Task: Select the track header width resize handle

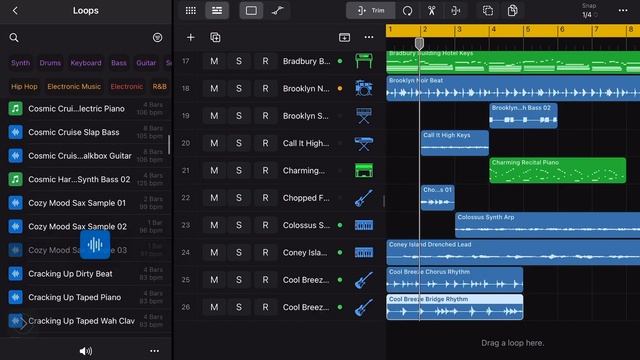Action: (384, 201)
